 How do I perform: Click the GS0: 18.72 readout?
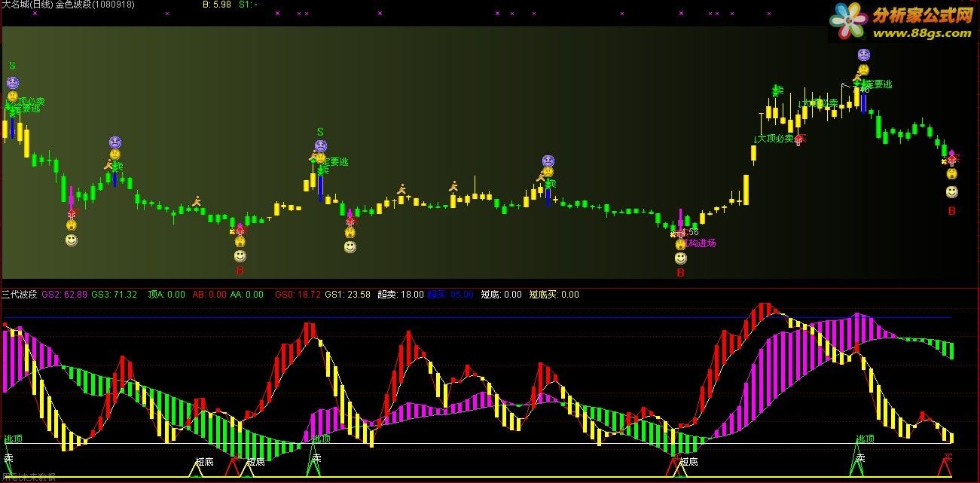(x=298, y=295)
